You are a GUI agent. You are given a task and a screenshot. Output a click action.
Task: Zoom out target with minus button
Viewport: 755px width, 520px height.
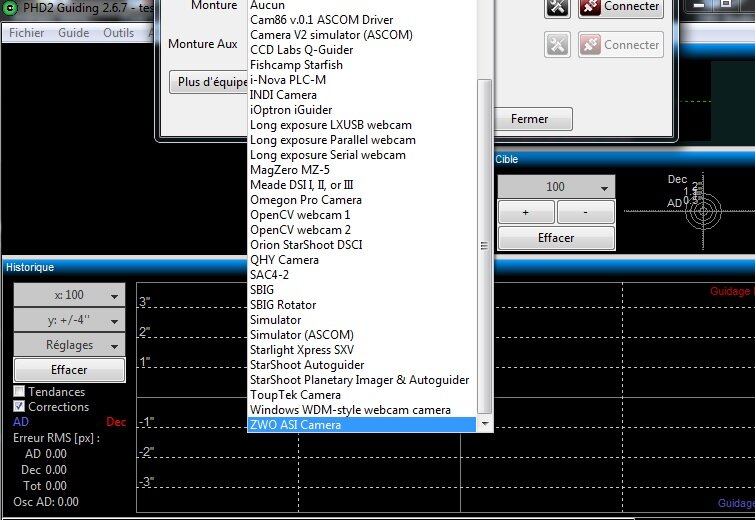(586, 212)
